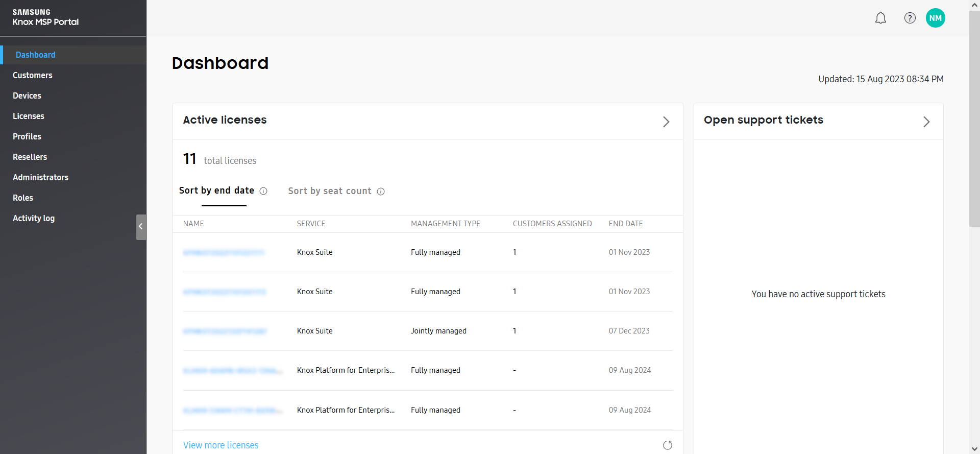Viewport: 980px width, 454px height.
Task: Click the scrollbar up arrow
Action: coord(974,5)
